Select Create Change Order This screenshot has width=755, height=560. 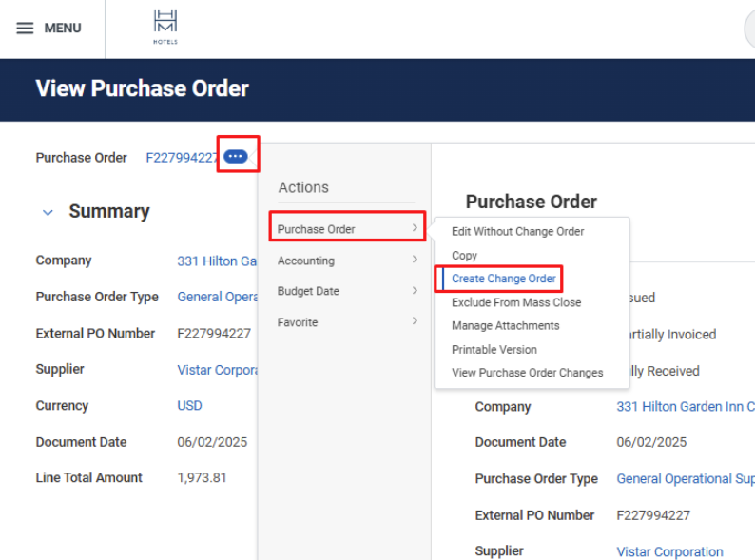click(503, 279)
